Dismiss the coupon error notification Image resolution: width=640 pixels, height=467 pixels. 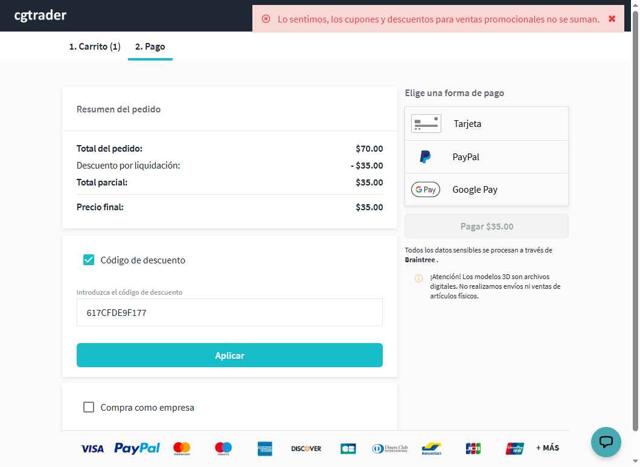(x=612, y=18)
